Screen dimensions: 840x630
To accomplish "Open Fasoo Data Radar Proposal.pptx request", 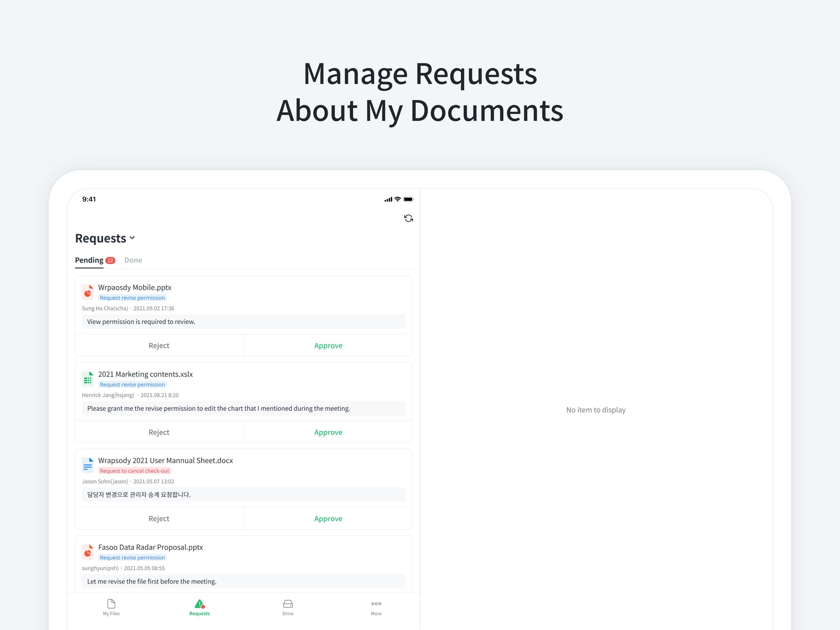I will (150, 547).
